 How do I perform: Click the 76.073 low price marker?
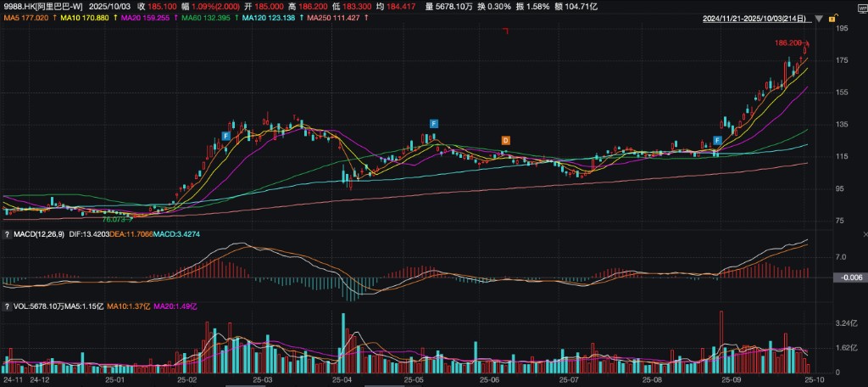pyautogui.click(x=116, y=219)
